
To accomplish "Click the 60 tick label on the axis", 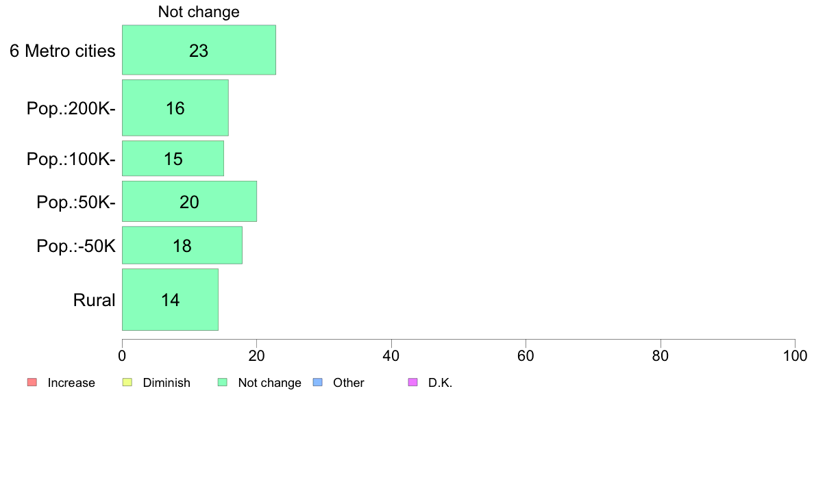I will (x=526, y=355).
